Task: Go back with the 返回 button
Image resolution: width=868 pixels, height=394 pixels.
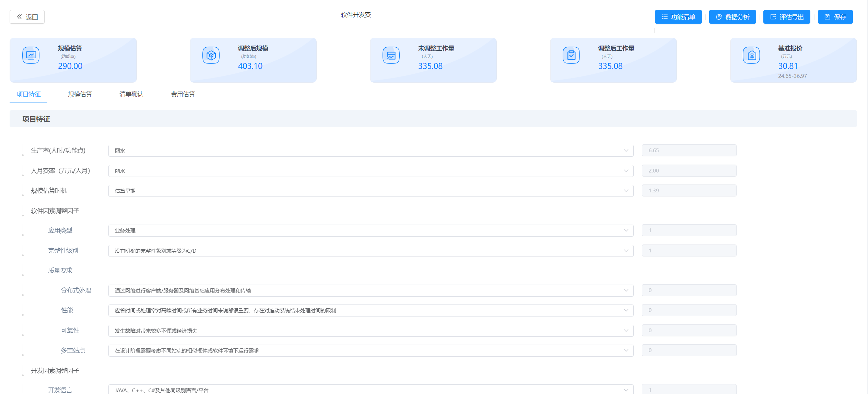Action: [x=27, y=17]
